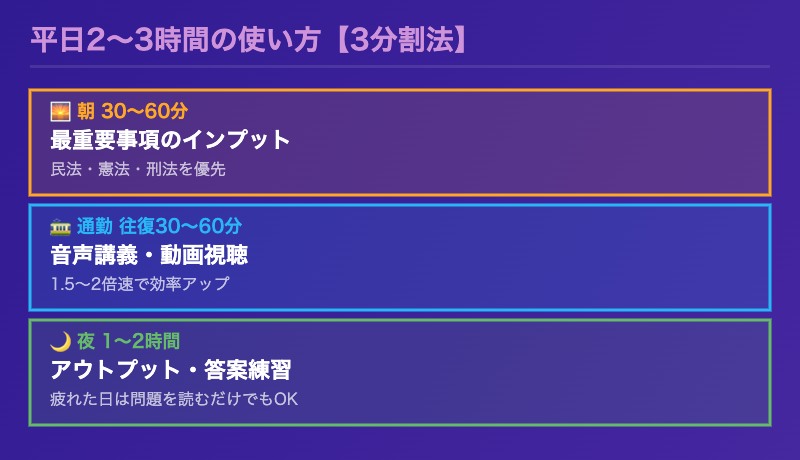Click the sunrise icon in the morning card
The width and height of the screenshot is (800, 460).
tap(60, 110)
